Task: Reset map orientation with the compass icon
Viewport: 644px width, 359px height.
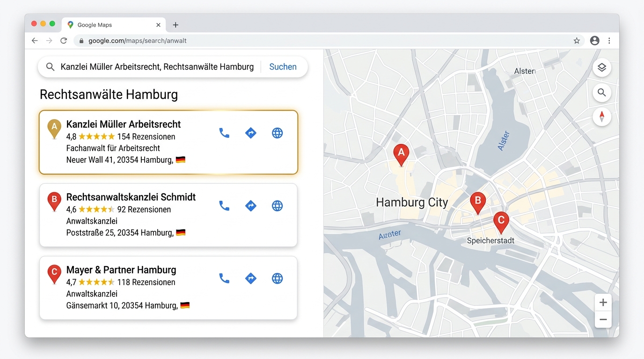Action: pos(602,116)
